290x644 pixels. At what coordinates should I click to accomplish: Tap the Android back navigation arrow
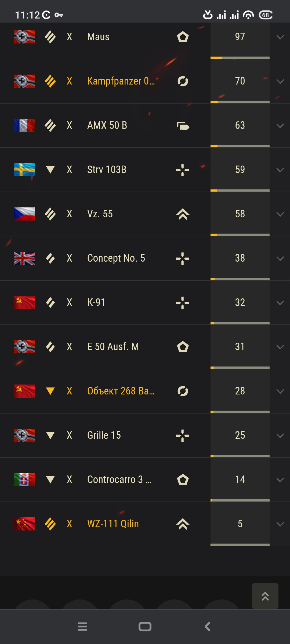point(208,627)
